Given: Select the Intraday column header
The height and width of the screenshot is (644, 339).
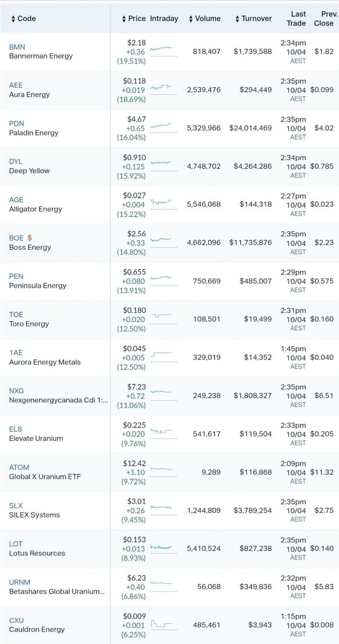Looking at the screenshot, I should [164, 18].
